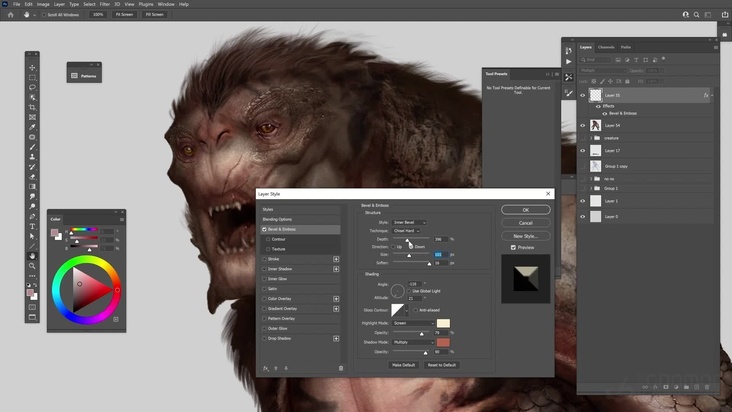Click the lock all padlock icon in Layers
Screen dimensions: 732x412
[x=627, y=81]
